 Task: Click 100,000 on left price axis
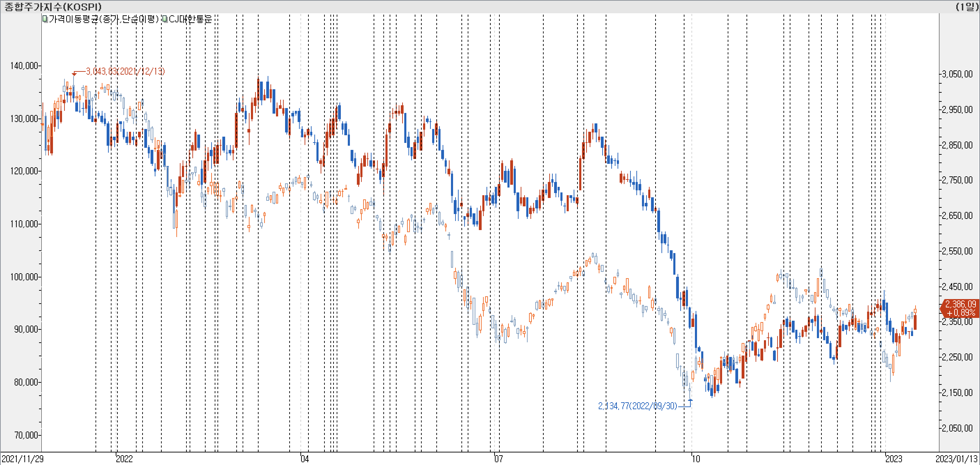[x=24, y=277]
